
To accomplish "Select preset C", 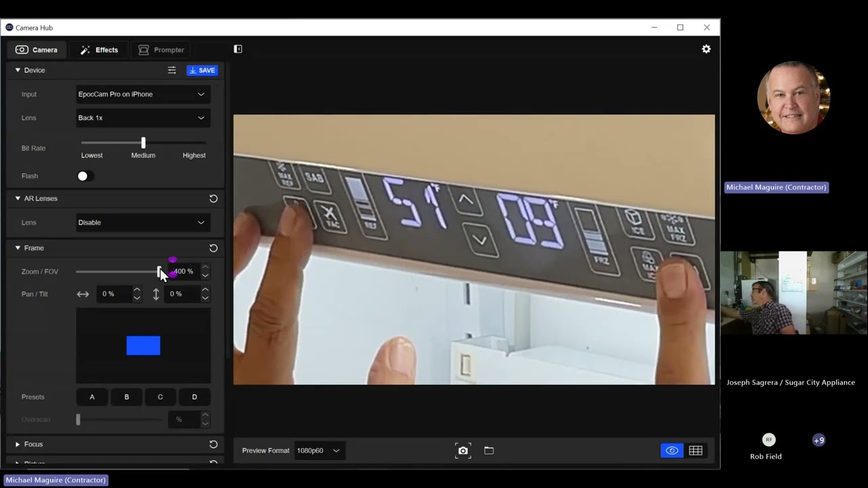I will click(160, 397).
